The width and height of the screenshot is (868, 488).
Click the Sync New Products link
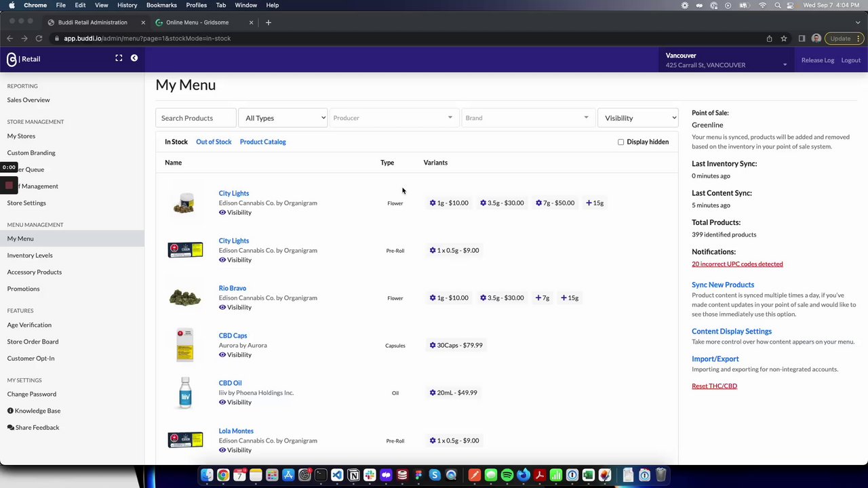point(723,285)
